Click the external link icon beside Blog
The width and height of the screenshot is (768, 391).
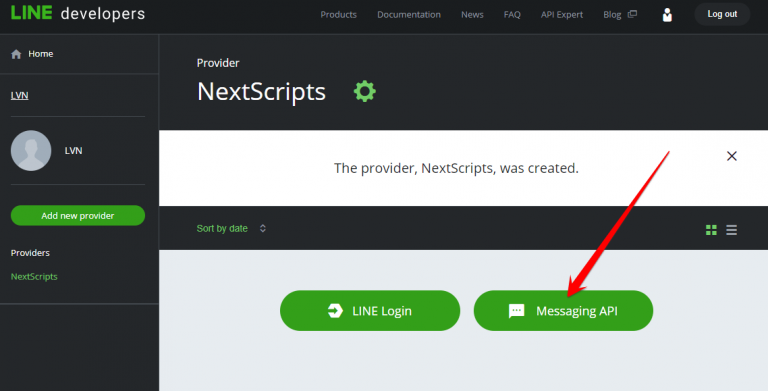[x=632, y=14]
